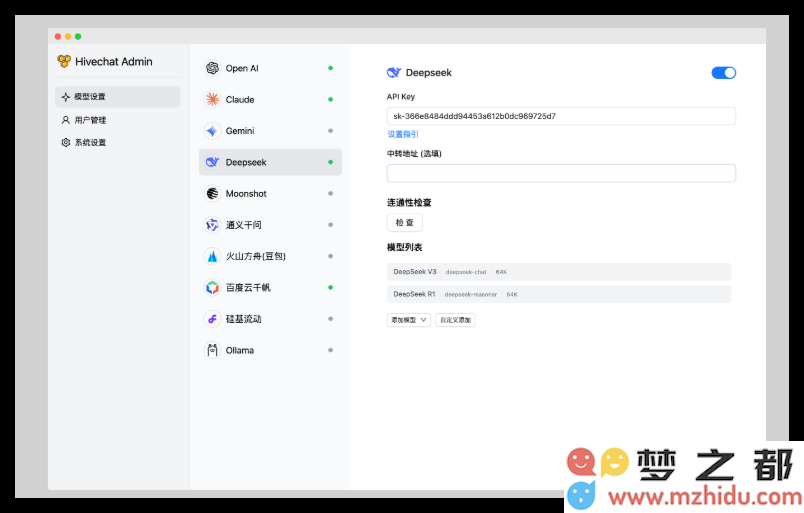This screenshot has width=804, height=513.
Task: Click the Deepseek logo in settings header
Action: pos(393,73)
